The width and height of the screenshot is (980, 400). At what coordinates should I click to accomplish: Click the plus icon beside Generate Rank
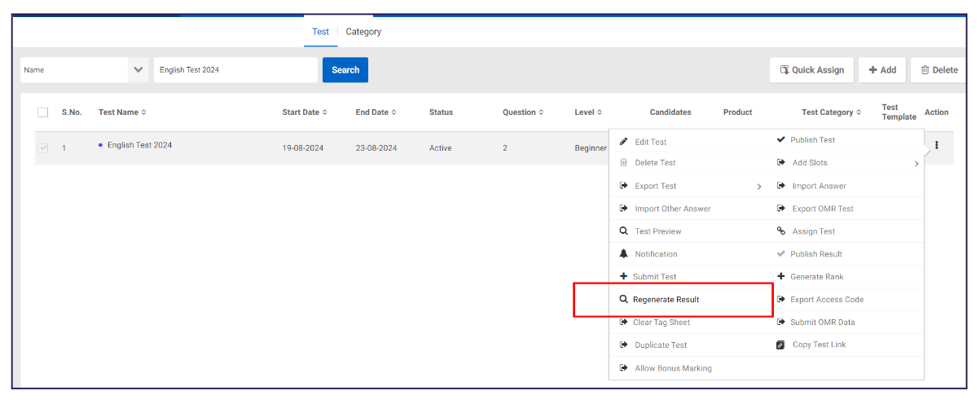[x=781, y=277]
